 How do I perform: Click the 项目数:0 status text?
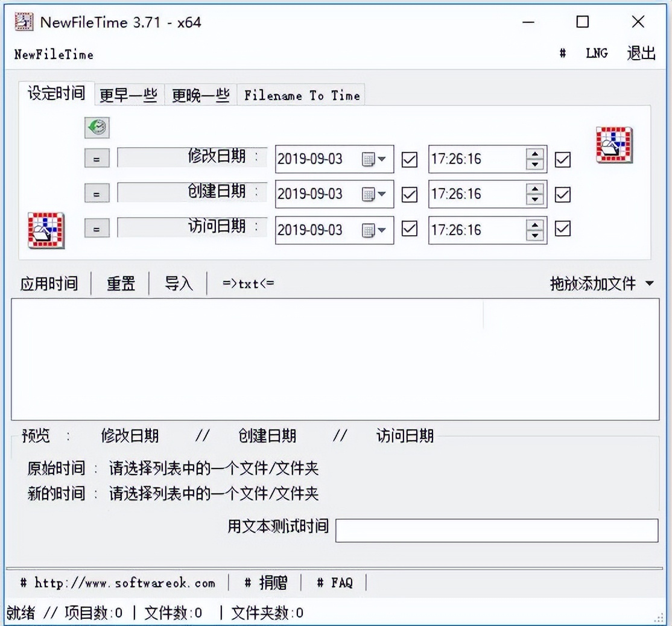coord(94,613)
